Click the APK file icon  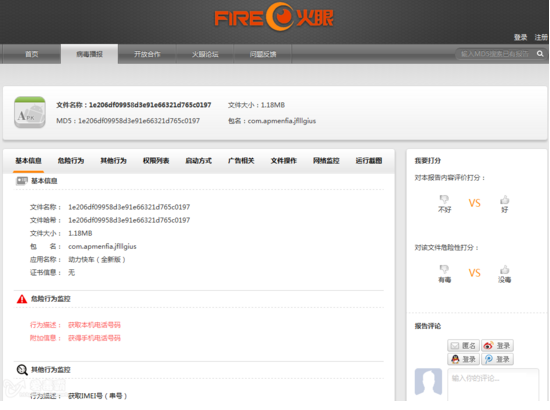[x=30, y=112]
